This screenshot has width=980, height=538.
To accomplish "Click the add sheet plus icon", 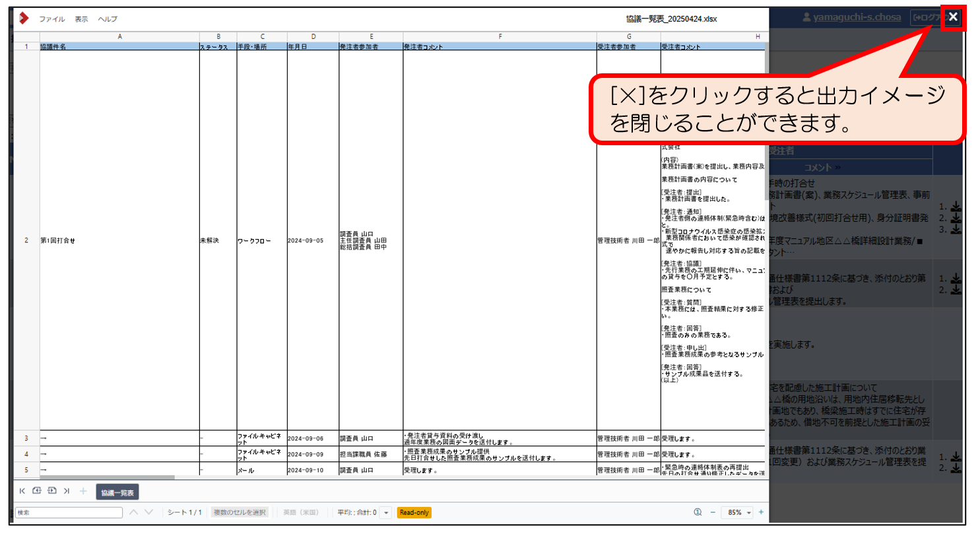I will click(83, 491).
